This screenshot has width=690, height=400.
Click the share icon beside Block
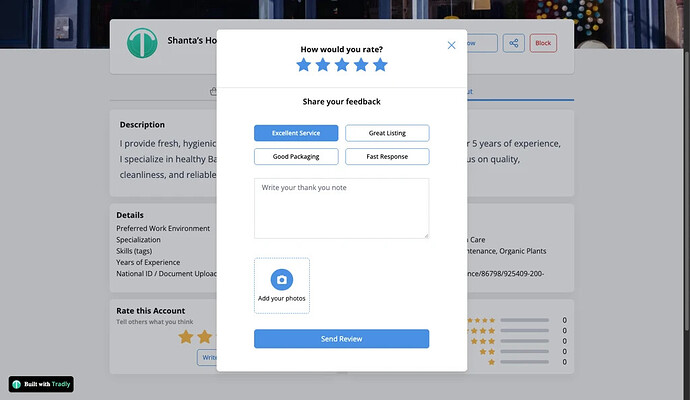[513, 43]
